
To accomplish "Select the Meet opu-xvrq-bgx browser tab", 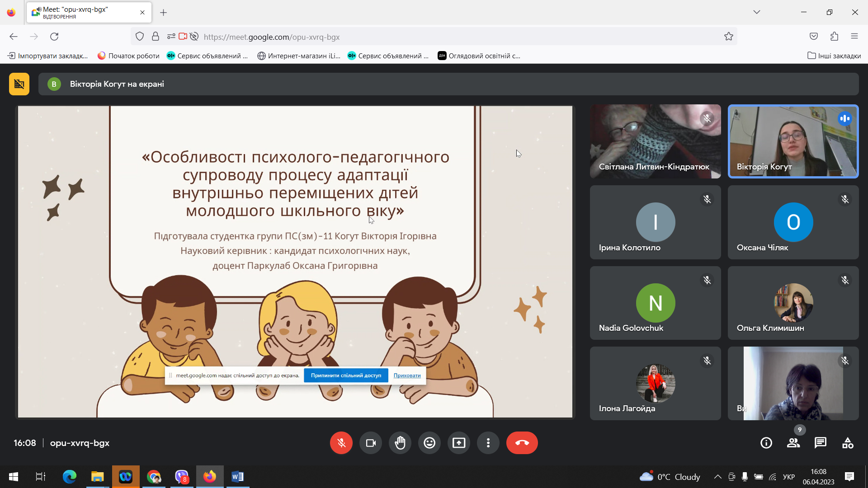I will tap(89, 13).
